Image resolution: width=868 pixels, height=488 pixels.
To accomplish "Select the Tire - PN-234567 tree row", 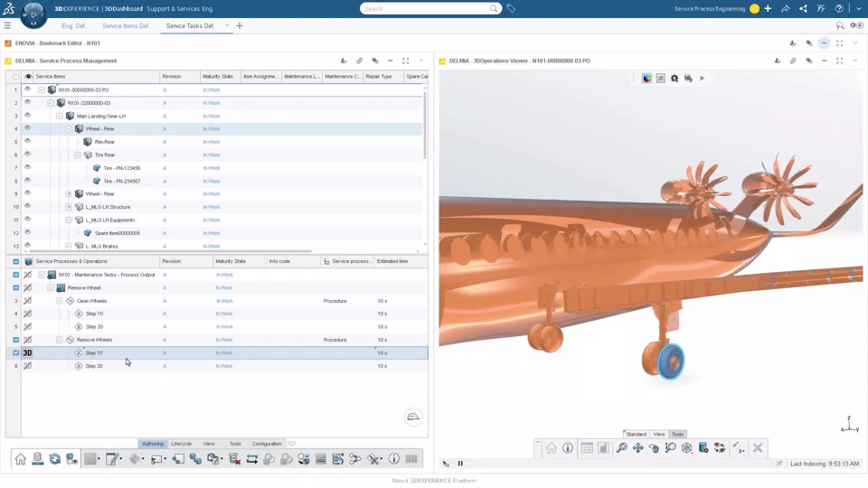I will 122,181.
